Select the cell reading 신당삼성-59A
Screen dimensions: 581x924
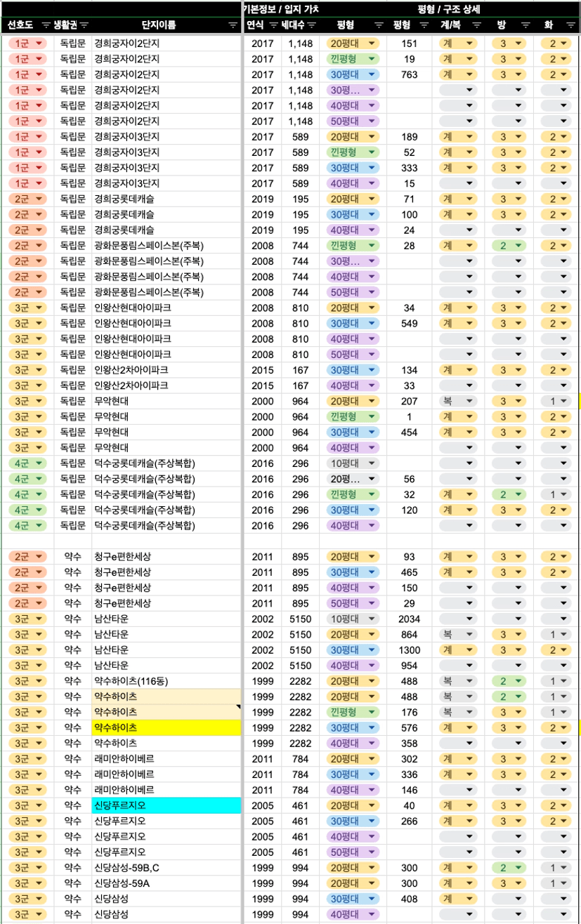point(167,883)
